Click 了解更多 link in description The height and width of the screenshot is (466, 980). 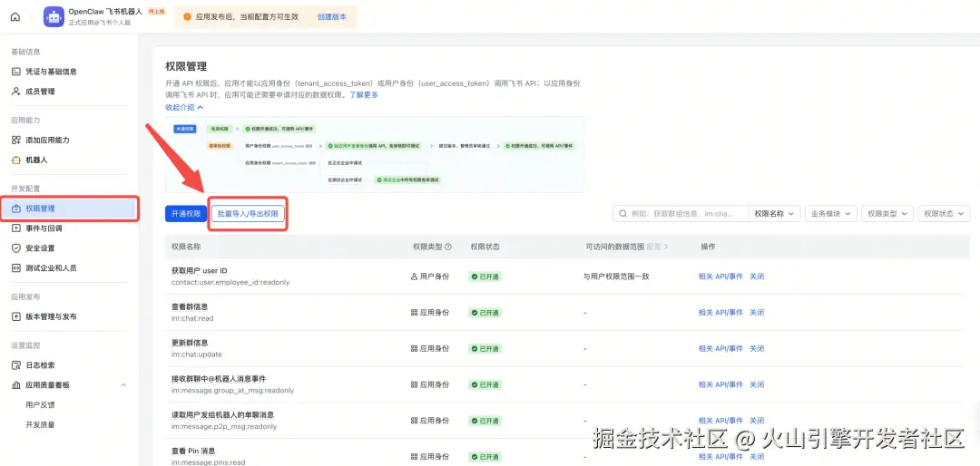tap(363, 95)
